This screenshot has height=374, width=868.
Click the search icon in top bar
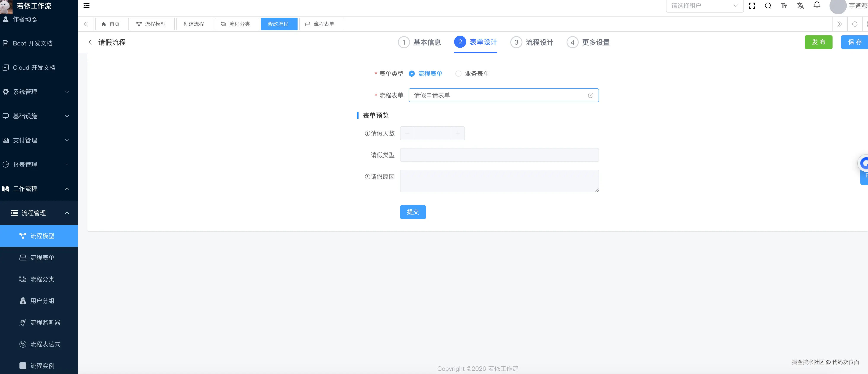(x=768, y=6)
